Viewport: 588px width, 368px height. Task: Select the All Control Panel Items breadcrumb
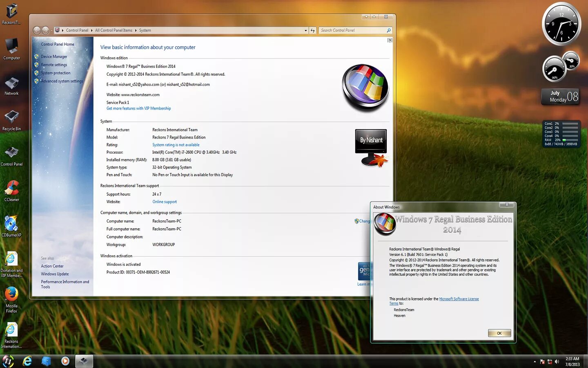point(114,30)
